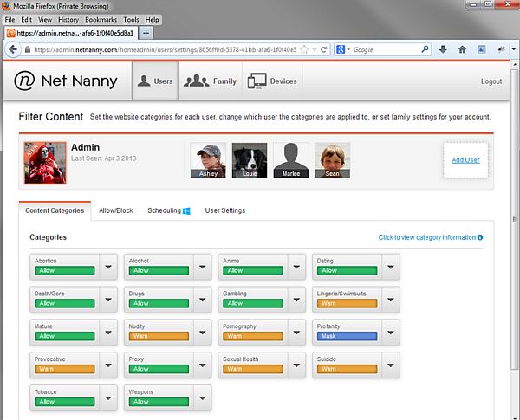The height and width of the screenshot is (420, 520).
Task: Select Louie's user thumbnail
Action: pos(250,160)
